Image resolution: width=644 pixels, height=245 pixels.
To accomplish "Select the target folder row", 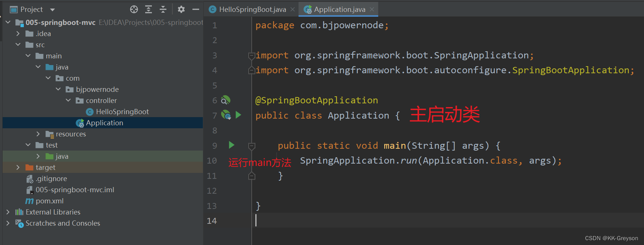I will point(103,167).
